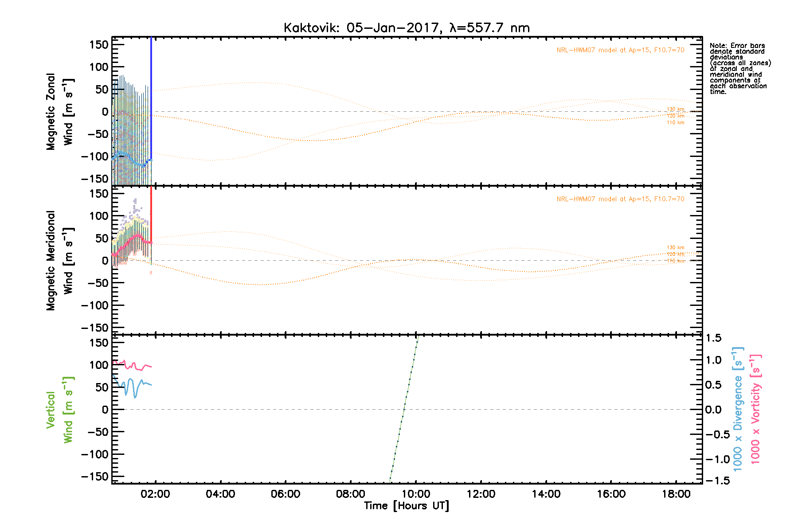This screenshot has width=798, height=532.
Task: Select the "1000 x Vorticity" axis label
Action: 755,409
